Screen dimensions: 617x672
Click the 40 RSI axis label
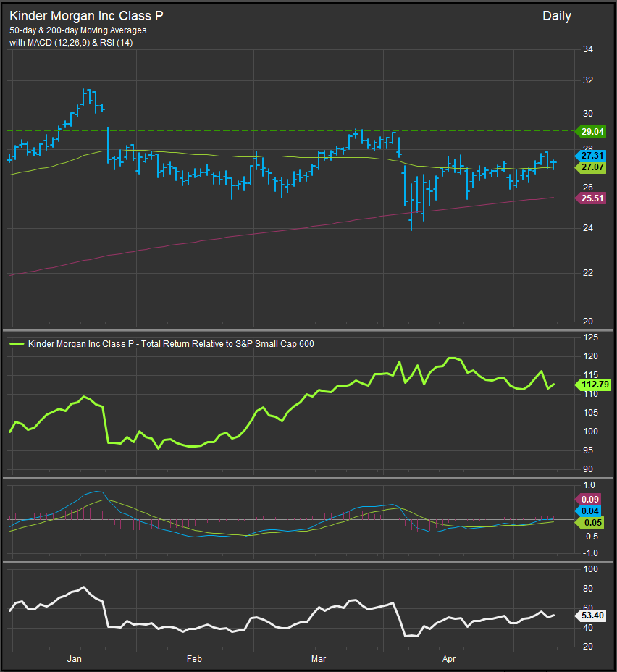(x=588, y=628)
